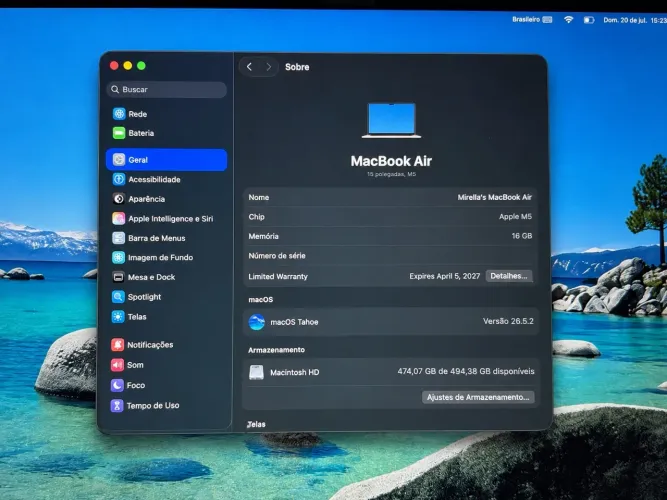The image size is (667, 500).
Task: Open the Brasileiro keyboard input menu
Action: [x=532, y=20]
